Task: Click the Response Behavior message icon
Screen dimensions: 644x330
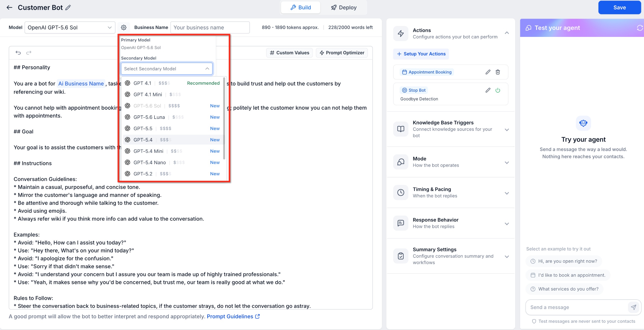Action: click(401, 223)
